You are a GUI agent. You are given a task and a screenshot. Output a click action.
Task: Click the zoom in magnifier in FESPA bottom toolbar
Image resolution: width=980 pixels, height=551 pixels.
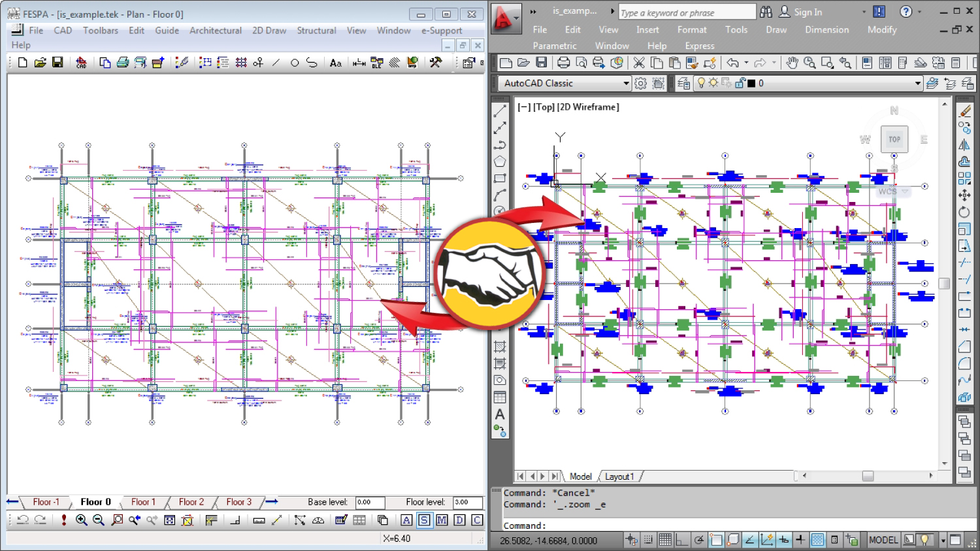[81, 520]
